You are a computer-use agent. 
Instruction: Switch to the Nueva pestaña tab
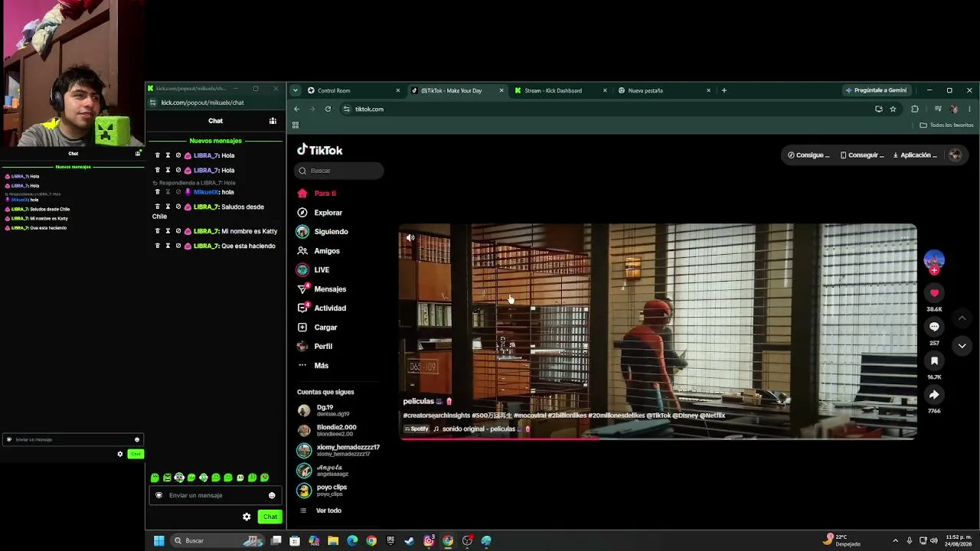[x=665, y=90]
